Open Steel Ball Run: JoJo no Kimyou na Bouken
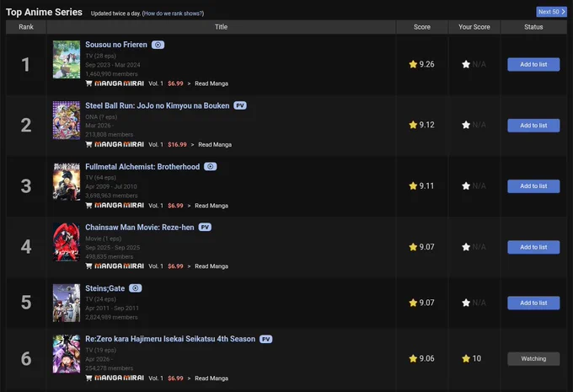The width and height of the screenshot is (573, 392). pyautogui.click(x=157, y=105)
